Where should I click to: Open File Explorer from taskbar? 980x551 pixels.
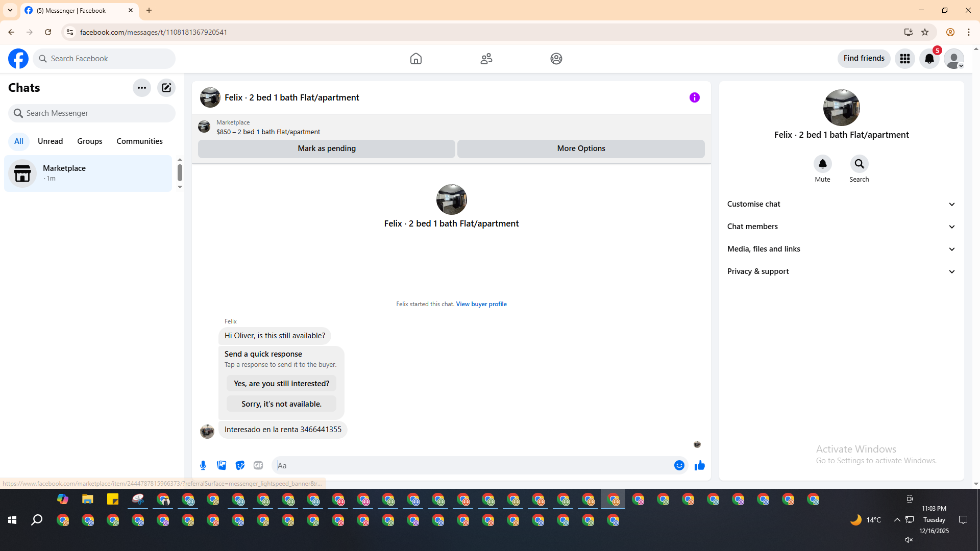point(88,499)
